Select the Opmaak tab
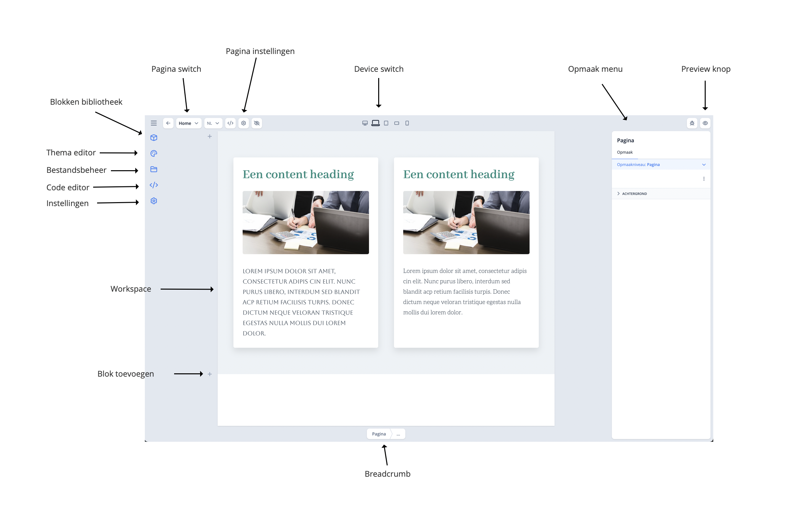 click(x=625, y=152)
